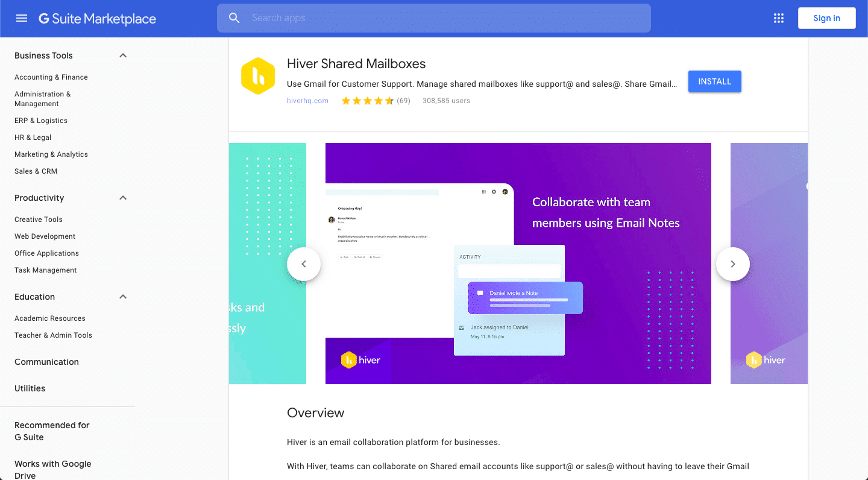Collapse the Business Tools section
The height and width of the screenshot is (480, 868).
coord(123,55)
